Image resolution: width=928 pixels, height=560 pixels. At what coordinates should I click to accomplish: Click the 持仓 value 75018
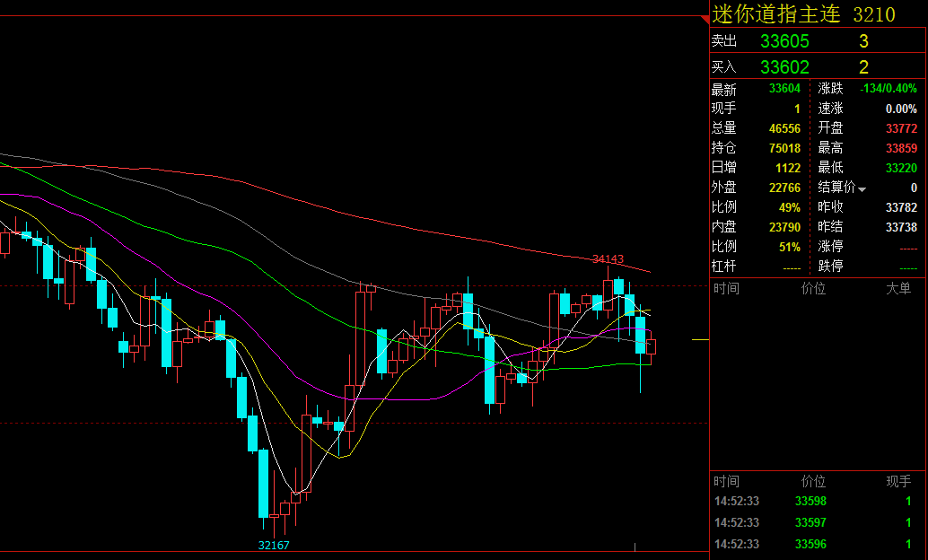point(784,148)
